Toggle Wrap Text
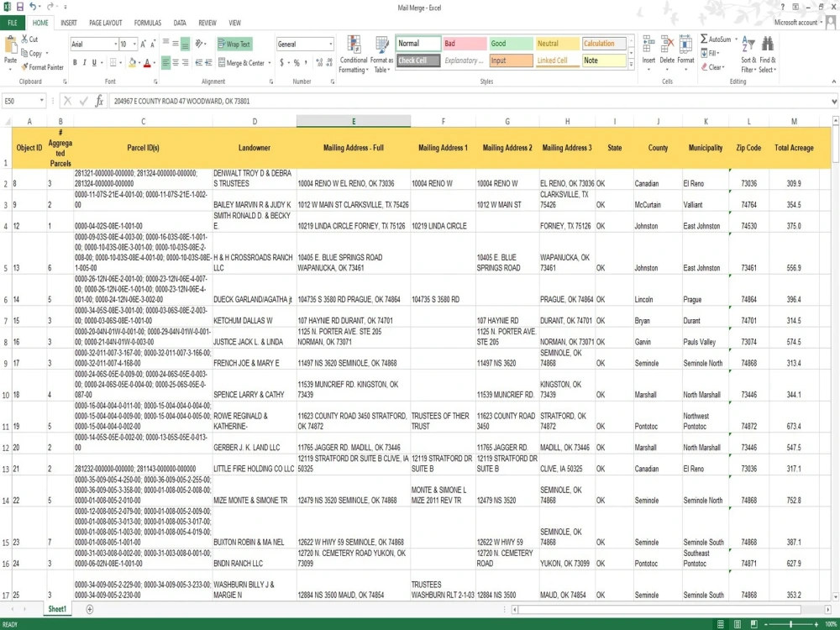This screenshot has height=630, width=840. click(x=234, y=44)
